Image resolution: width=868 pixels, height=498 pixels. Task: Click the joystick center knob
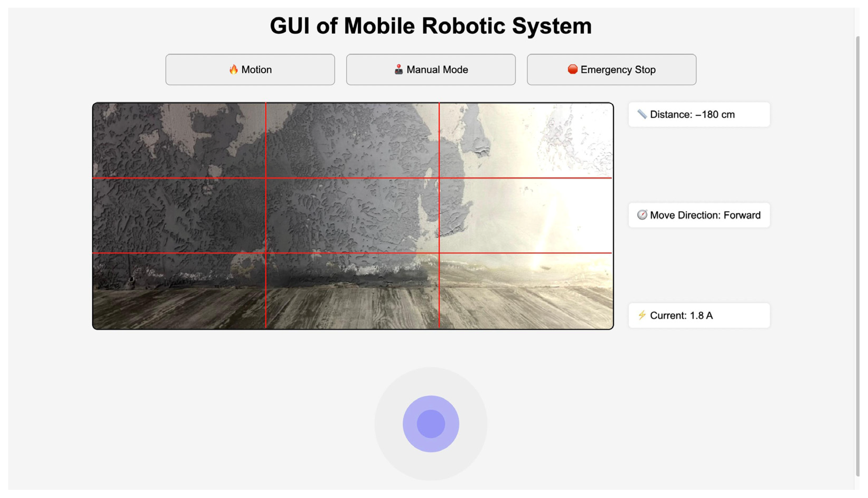pos(431,424)
